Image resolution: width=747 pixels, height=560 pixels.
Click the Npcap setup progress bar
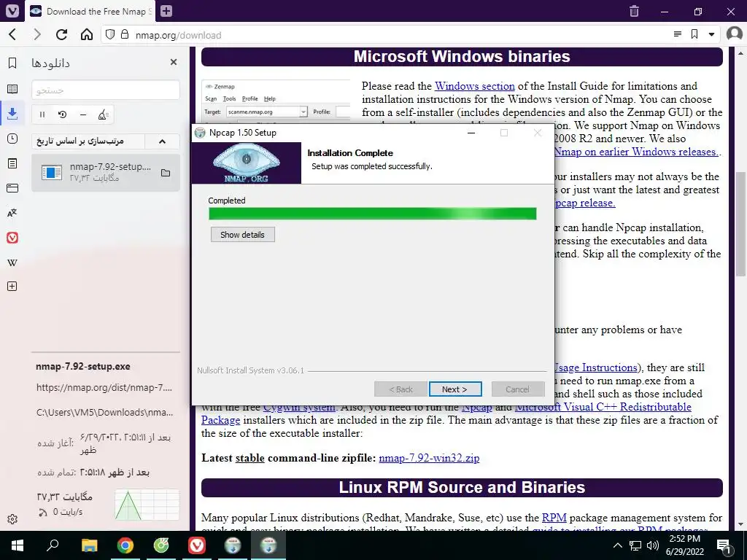pos(373,214)
